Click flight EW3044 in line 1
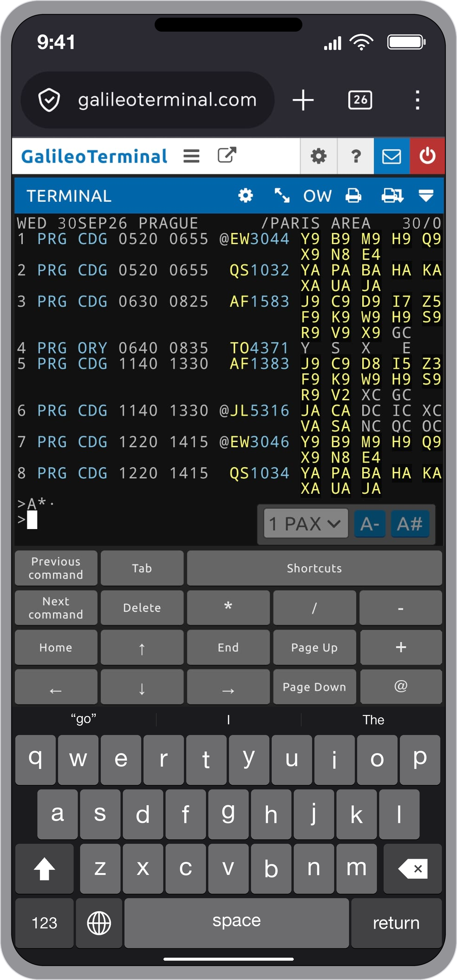 coord(259,239)
